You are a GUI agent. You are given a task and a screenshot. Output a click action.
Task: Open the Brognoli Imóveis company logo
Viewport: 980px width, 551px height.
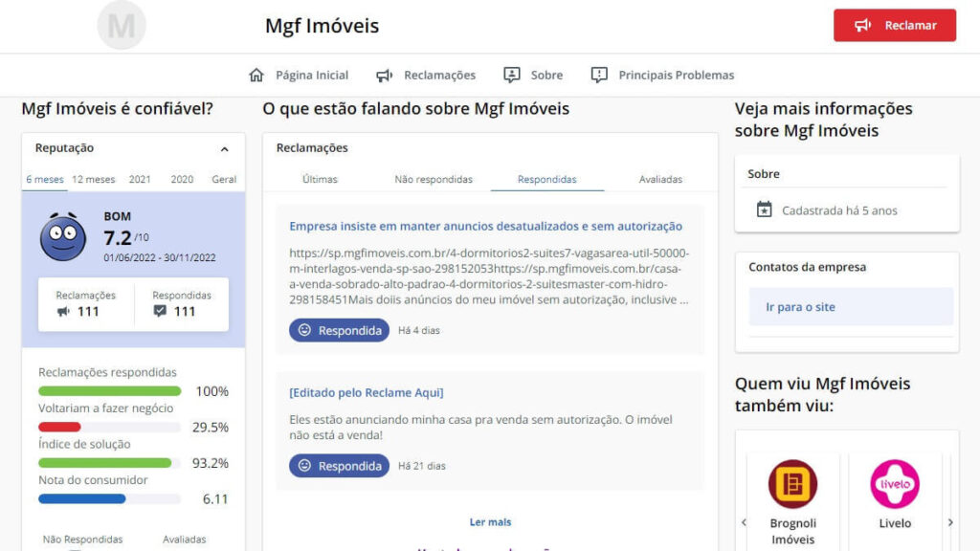point(792,483)
